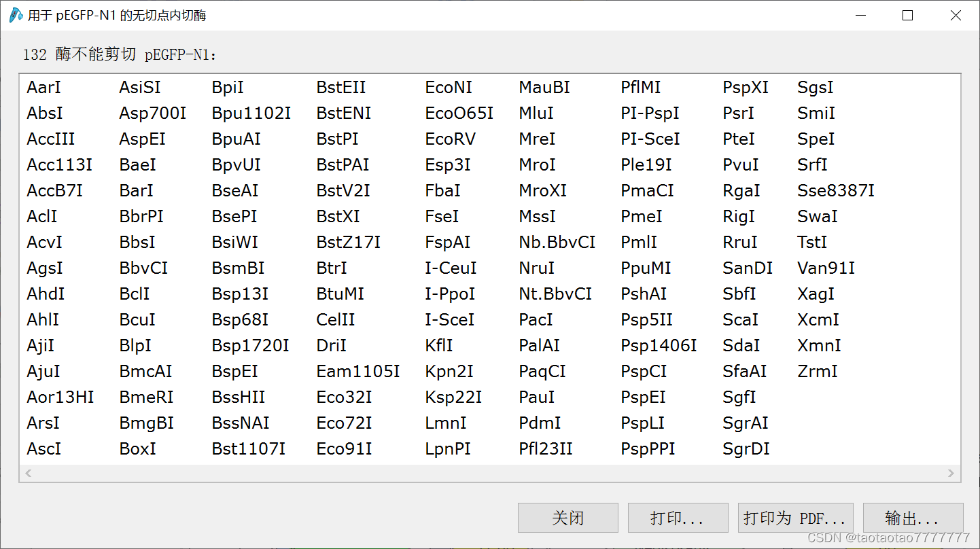Select enzyme BclI
Image resolution: width=980 pixels, height=549 pixels.
(135, 294)
